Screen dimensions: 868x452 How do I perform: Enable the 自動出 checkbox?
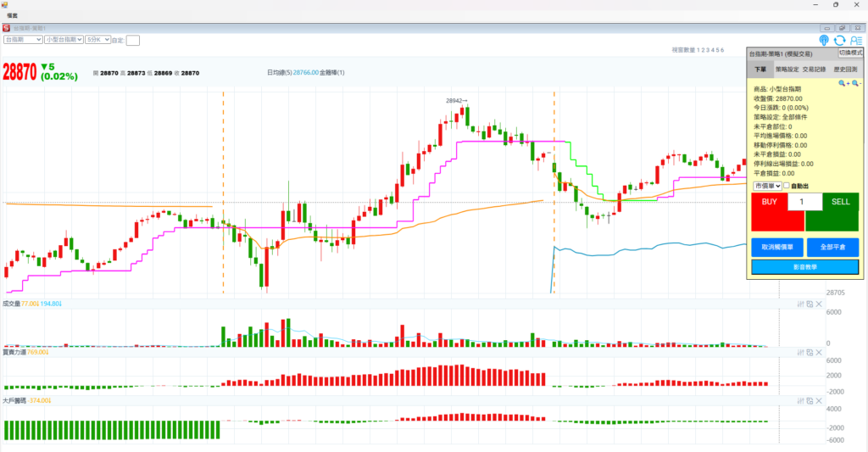point(787,186)
